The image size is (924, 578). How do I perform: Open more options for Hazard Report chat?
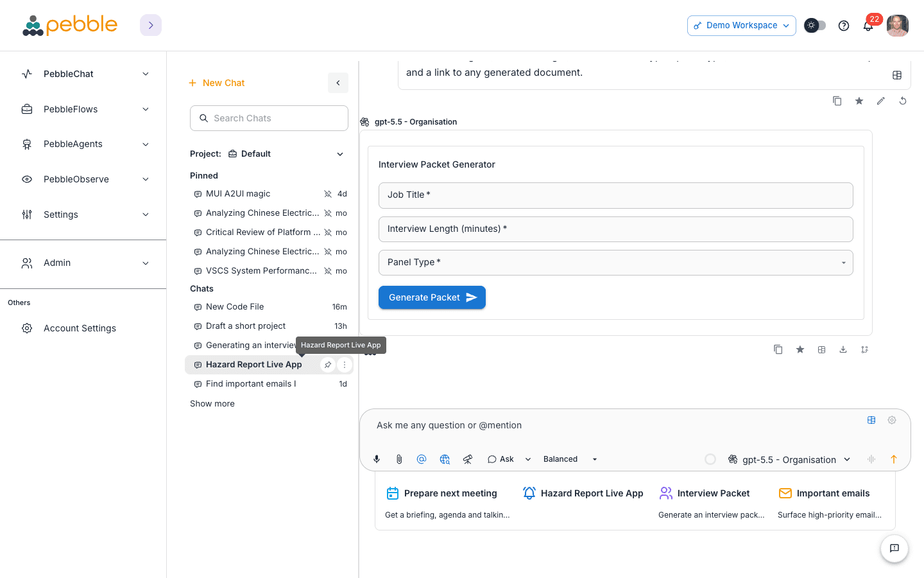(345, 365)
